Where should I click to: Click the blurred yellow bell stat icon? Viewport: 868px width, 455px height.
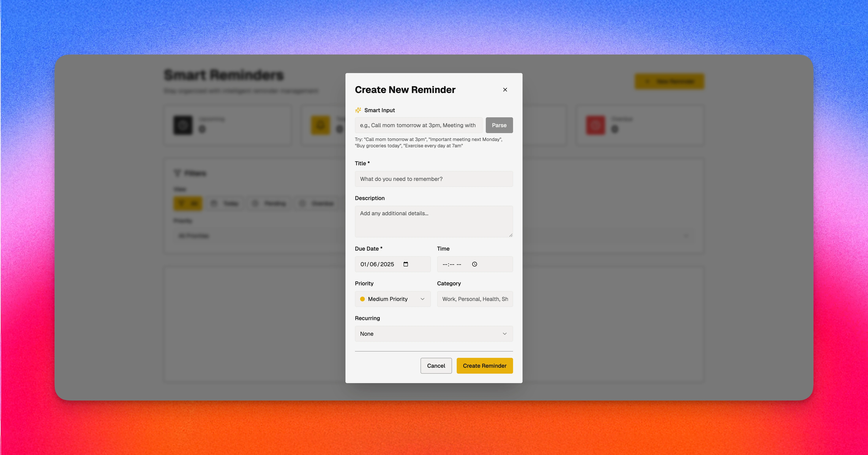[320, 125]
